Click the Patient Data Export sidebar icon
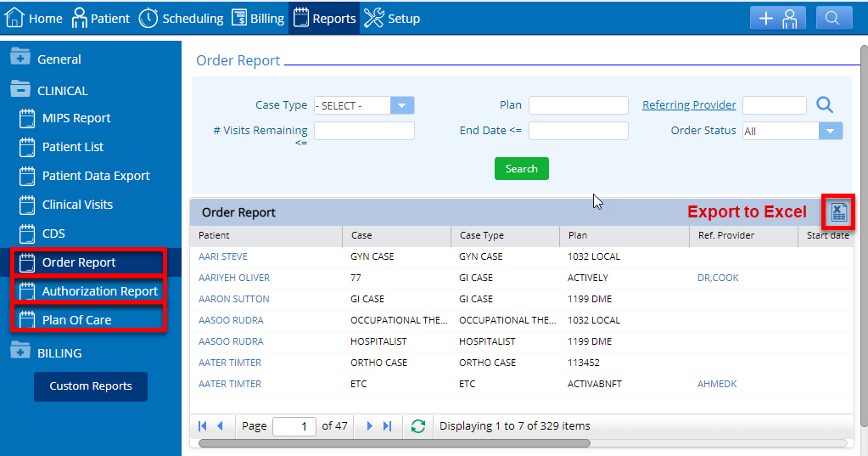This screenshot has height=456, width=868. pos(27,176)
